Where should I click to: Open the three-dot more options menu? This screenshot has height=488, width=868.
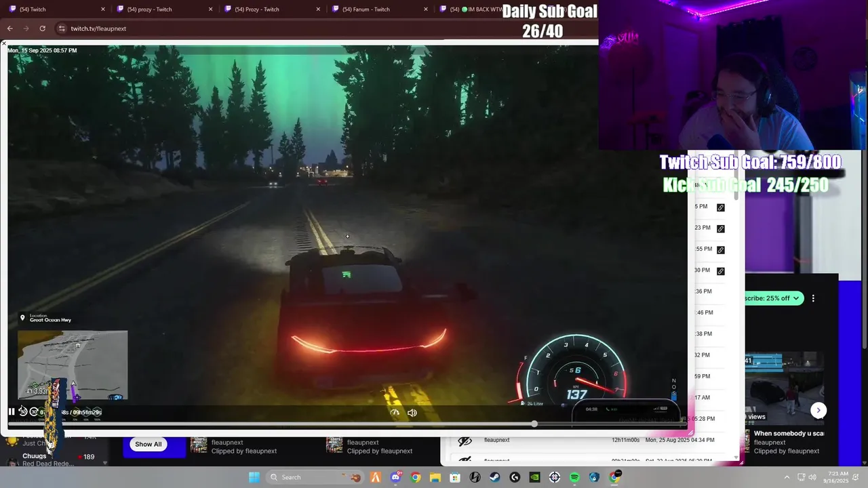813,298
